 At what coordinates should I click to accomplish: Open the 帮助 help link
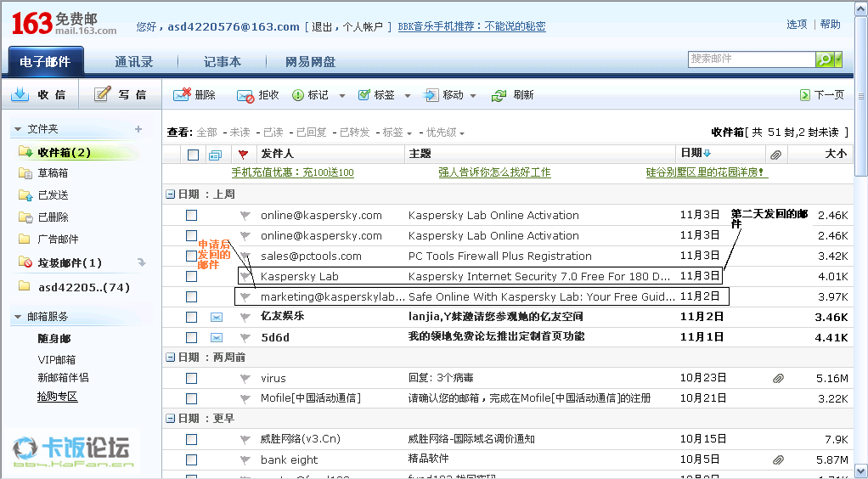tap(831, 25)
